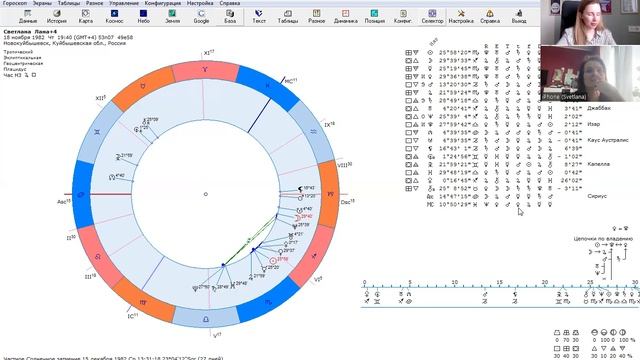Click the Sagittarius sign segment on chart
Screen dimensions: 640x360
point(313,256)
